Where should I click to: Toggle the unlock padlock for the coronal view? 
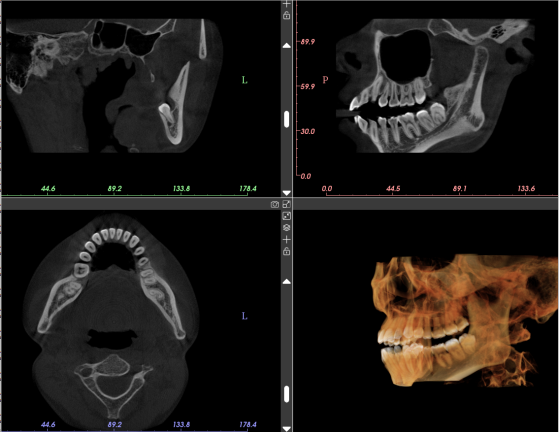(x=287, y=15)
